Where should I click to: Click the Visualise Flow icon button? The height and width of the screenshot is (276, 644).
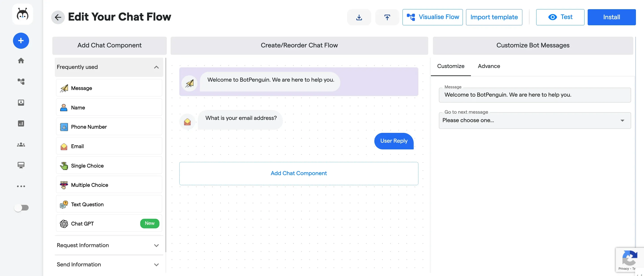click(410, 17)
